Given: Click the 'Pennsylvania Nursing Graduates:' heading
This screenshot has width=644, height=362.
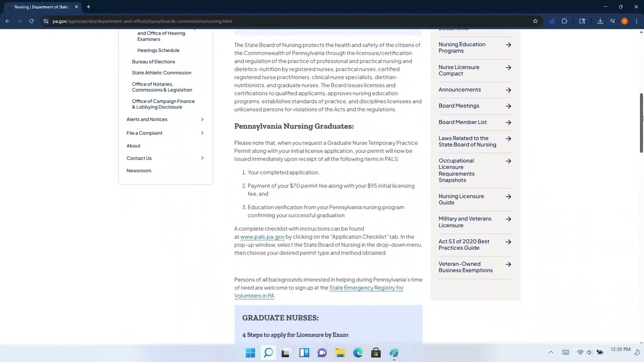Looking at the screenshot, I should pos(294,126).
